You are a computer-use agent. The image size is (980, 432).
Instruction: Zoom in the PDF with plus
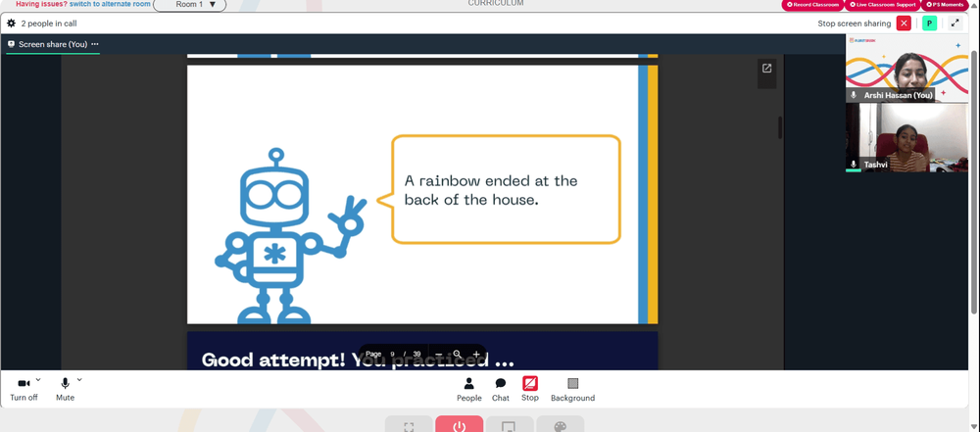[x=476, y=355]
